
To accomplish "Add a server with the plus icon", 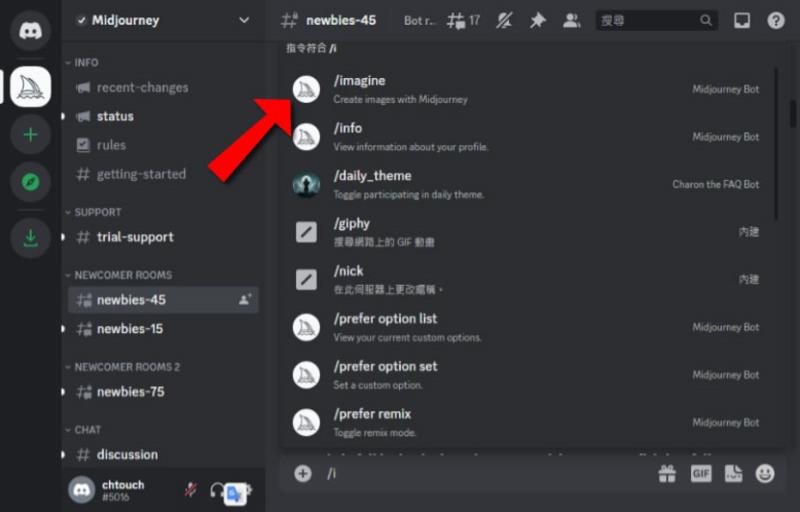I will [30, 135].
